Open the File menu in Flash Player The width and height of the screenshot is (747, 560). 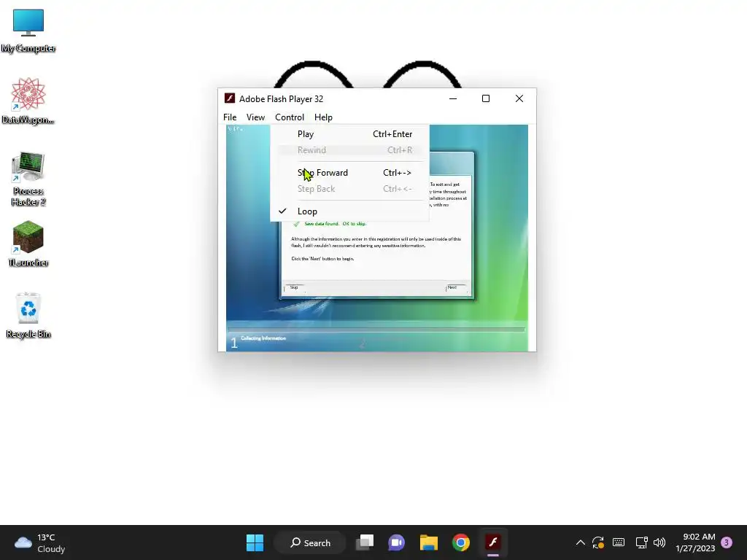(230, 117)
